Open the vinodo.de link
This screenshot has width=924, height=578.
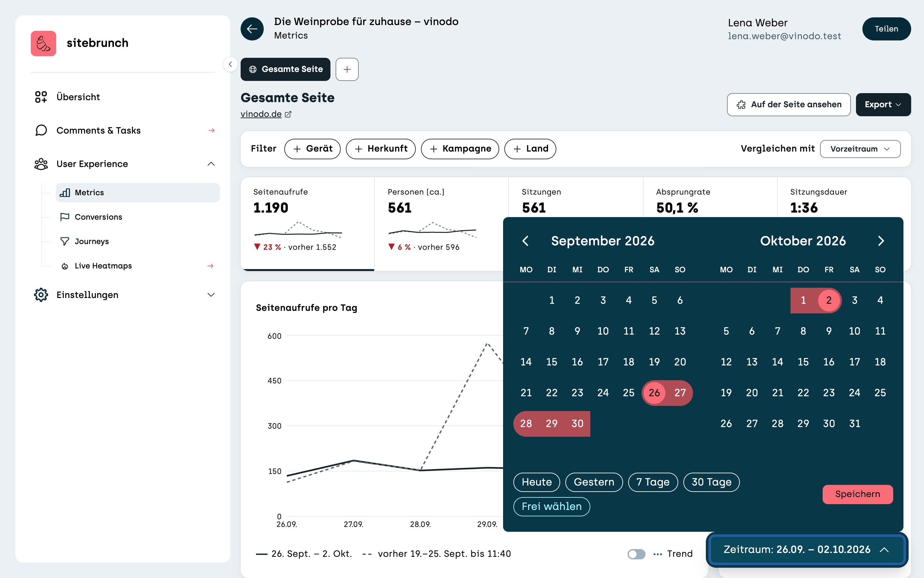tap(261, 114)
